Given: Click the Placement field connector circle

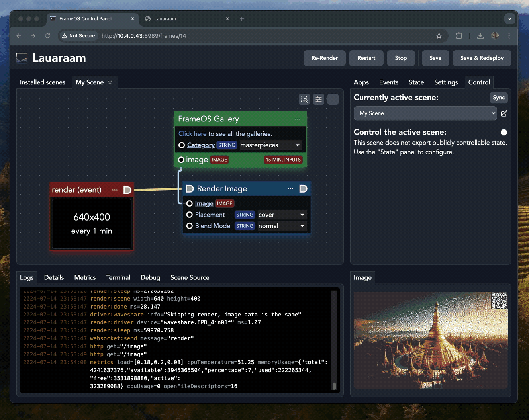Looking at the screenshot, I should 190,215.
